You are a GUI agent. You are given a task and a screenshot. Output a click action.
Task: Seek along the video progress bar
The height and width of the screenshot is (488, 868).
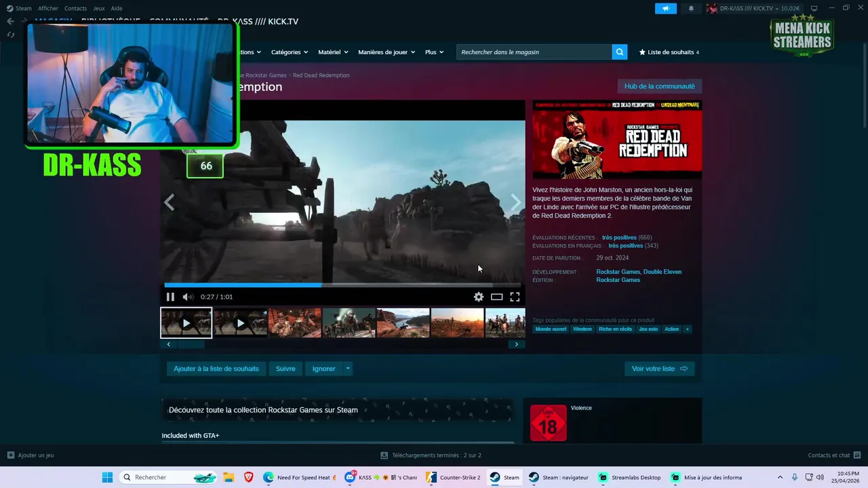point(342,285)
